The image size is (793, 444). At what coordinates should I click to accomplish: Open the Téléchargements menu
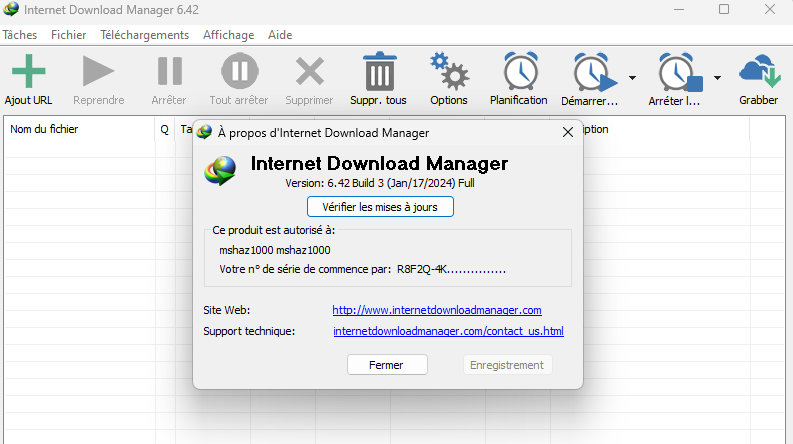coord(145,35)
